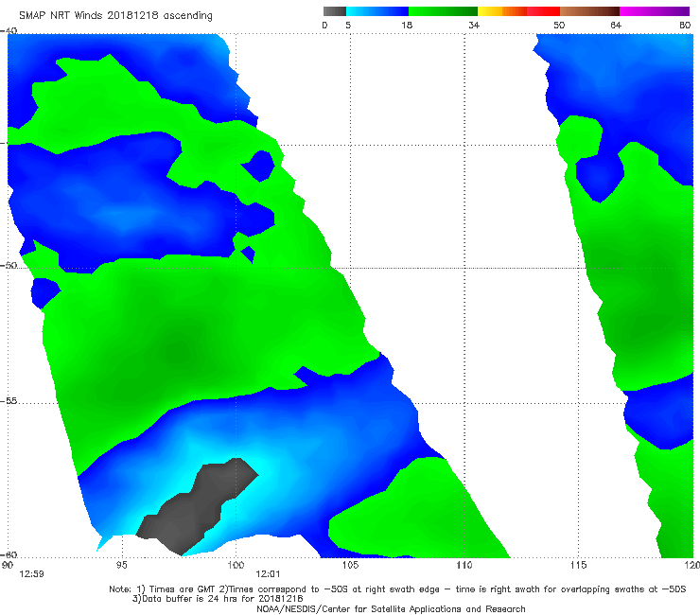
Task: Click the '12:59' swath time label
Action: 31,574
